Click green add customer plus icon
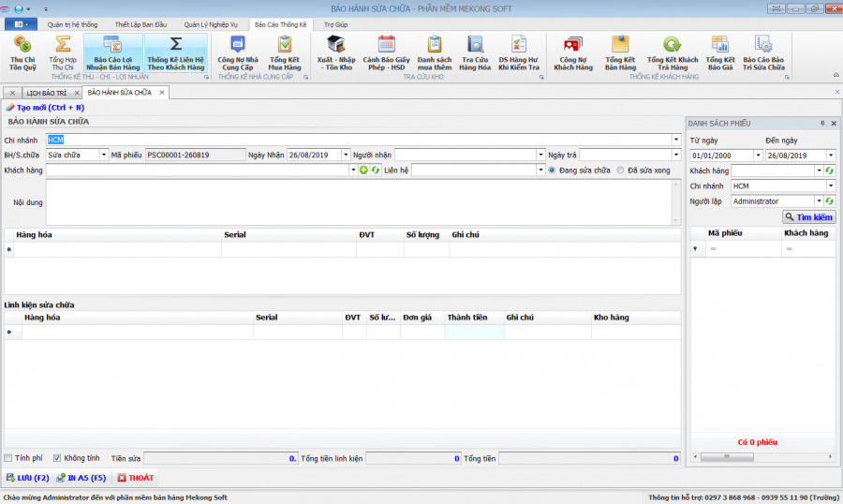 coord(364,170)
